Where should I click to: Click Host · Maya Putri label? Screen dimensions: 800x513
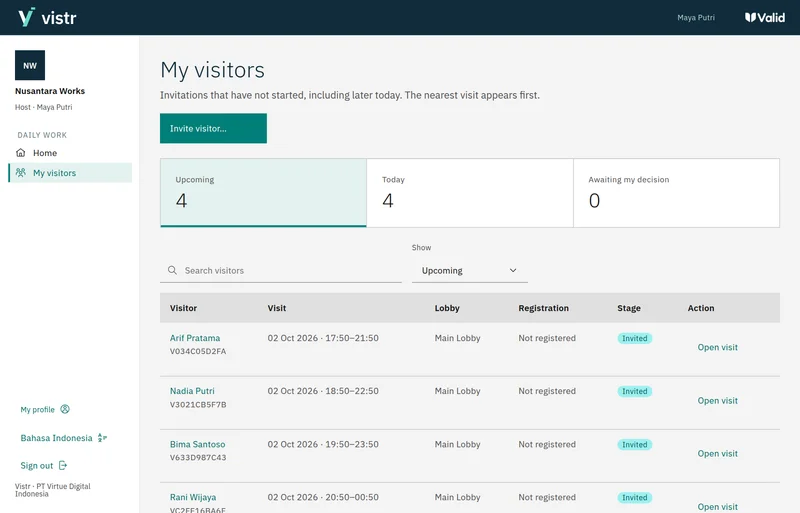(43, 107)
